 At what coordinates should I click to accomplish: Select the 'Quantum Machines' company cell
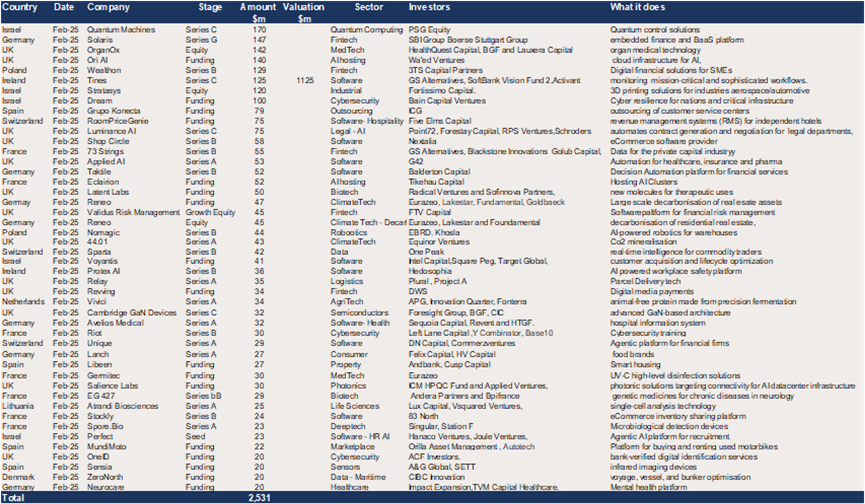(121, 30)
